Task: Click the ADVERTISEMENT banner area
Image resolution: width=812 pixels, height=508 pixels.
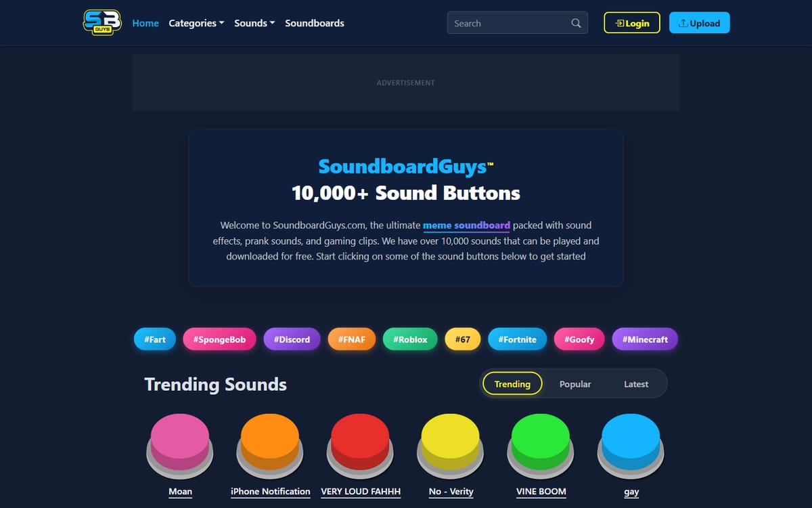Action: pyautogui.click(x=406, y=83)
